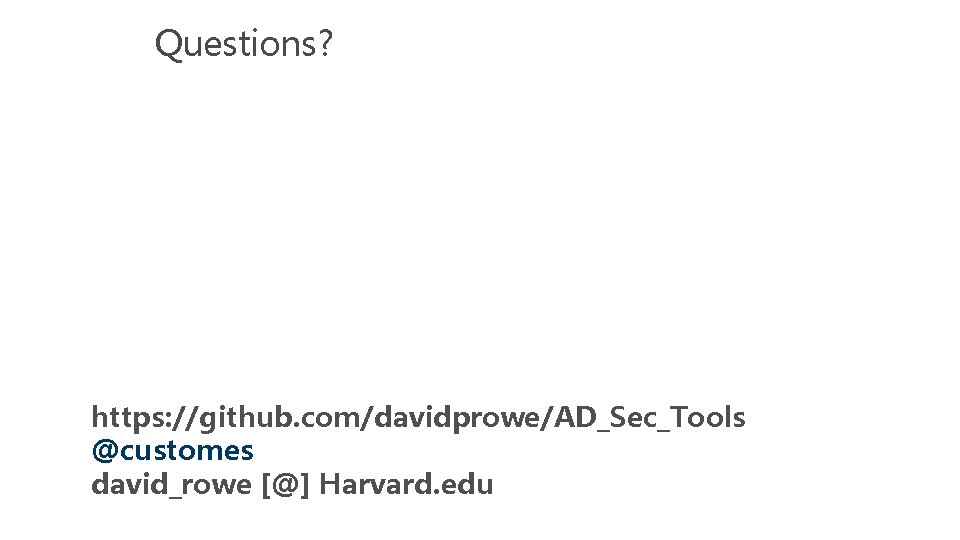Click the blank white area in the slide center

pyautogui.click(x=480, y=230)
